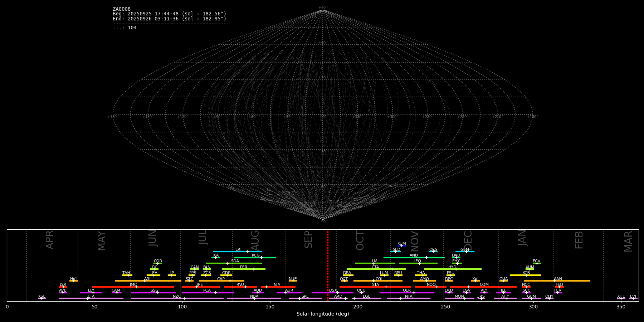Click the NZC shower label
This screenshot has width=644, height=322.
click(x=177, y=297)
